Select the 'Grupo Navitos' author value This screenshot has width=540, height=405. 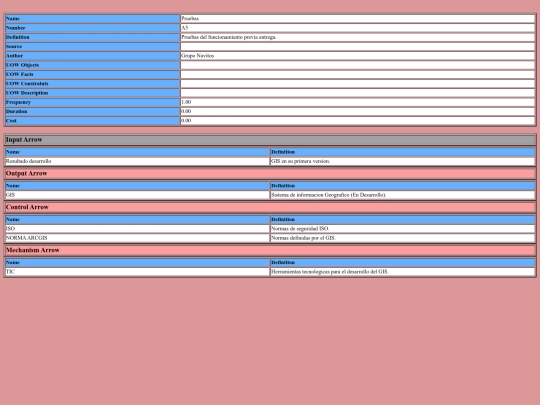coord(198,56)
